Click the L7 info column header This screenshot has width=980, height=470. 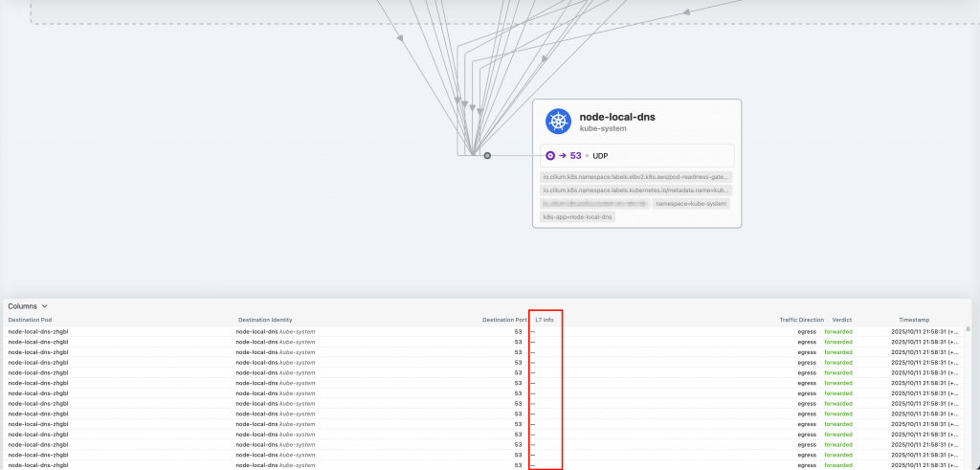click(x=545, y=320)
